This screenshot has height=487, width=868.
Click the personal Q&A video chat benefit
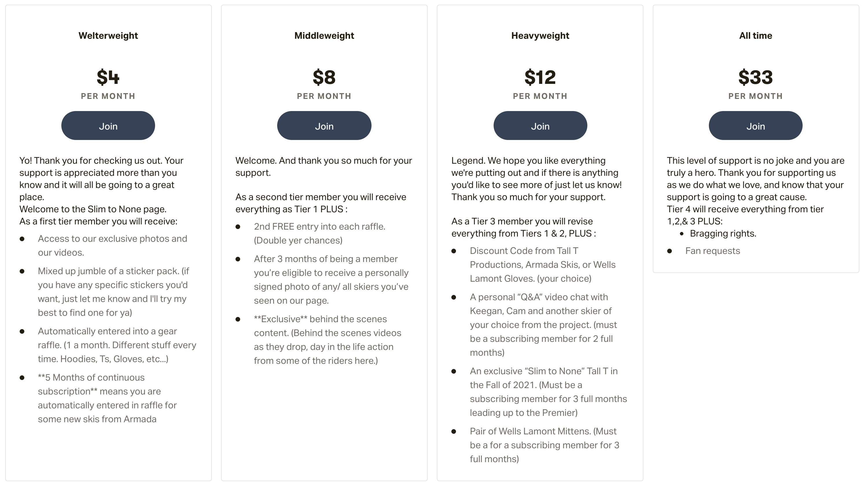pos(543,325)
